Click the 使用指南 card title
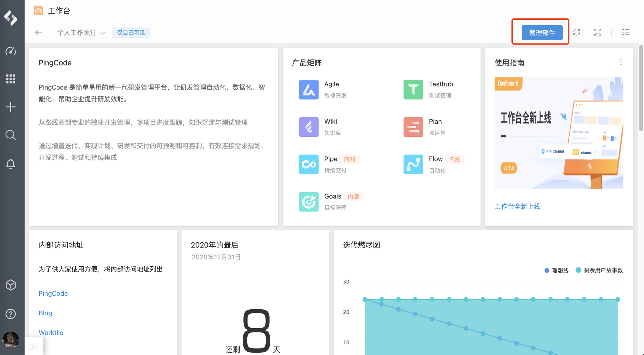644x355 pixels. pyautogui.click(x=509, y=63)
